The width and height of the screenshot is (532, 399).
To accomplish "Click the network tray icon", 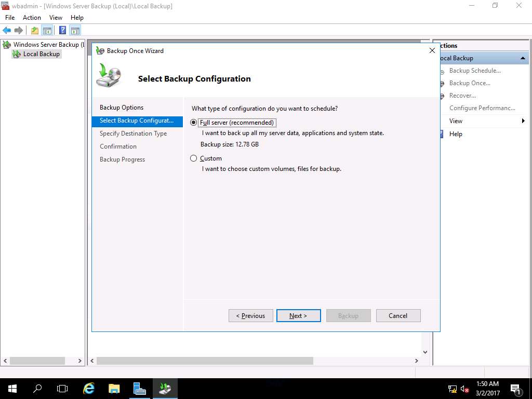I will [453, 389].
